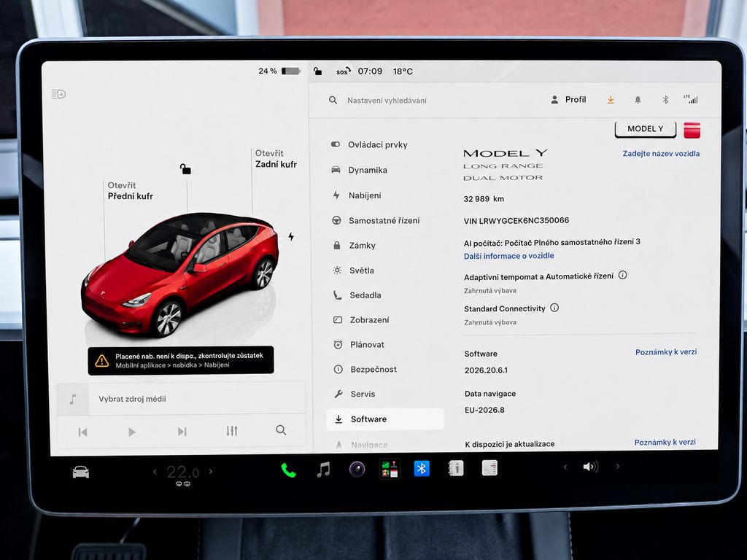Tap the 22.0 temperature display
Screen dimensions: 747x560
183,472
